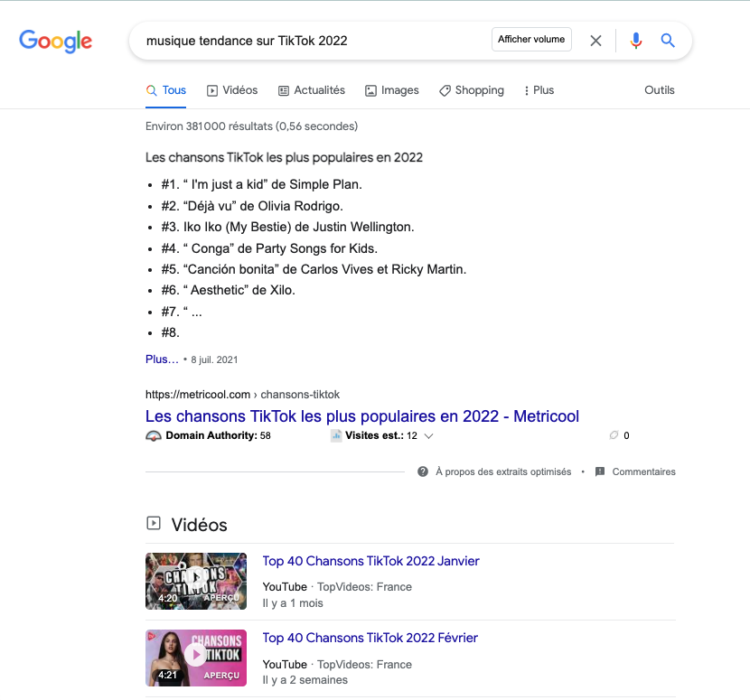Expand the Visites est. dropdown chevron
Viewport: 750px width, 700px height.
[429, 435]
